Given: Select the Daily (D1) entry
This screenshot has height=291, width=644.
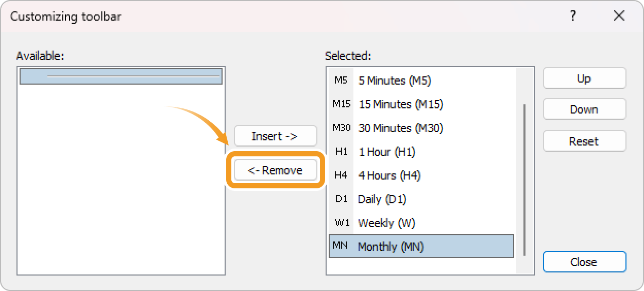Looking at the screenshot, I should tap(421, 199).
